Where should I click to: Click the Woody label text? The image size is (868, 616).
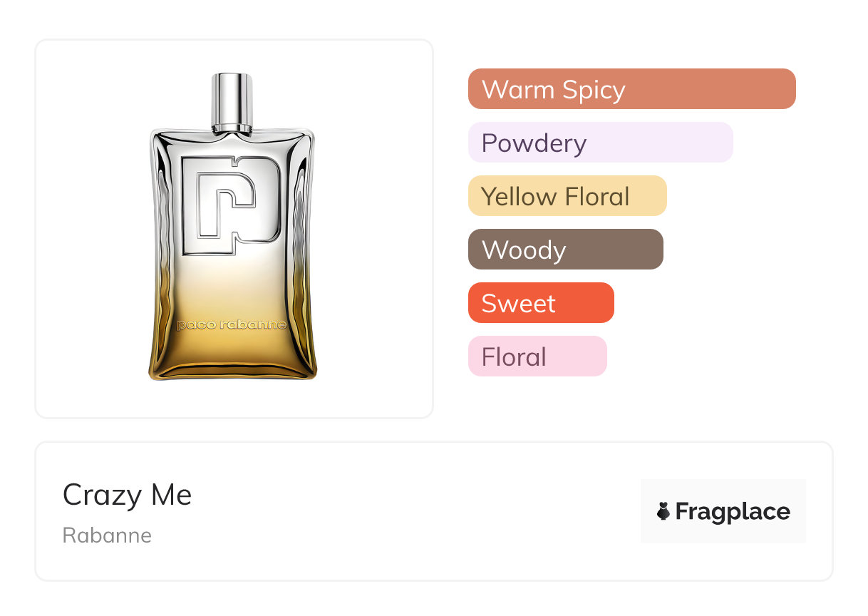pos(524,250)
